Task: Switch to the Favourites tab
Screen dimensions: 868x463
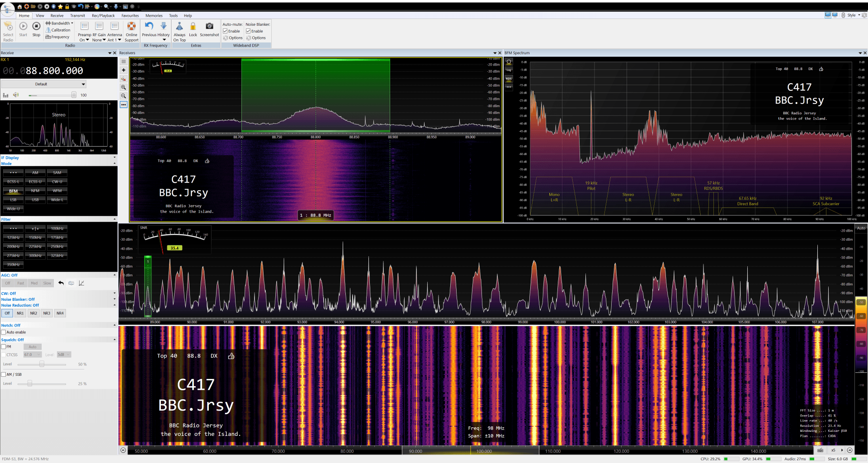Action: coord(130,15)
